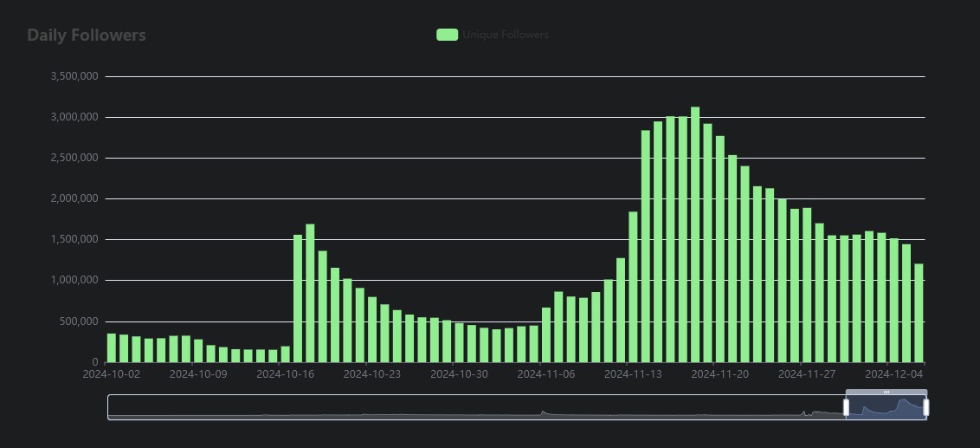Viewport: 980px width, 448px height.
Task: Click the 2024-10-23 x-axis date label
Action: [x=372, y=374]
